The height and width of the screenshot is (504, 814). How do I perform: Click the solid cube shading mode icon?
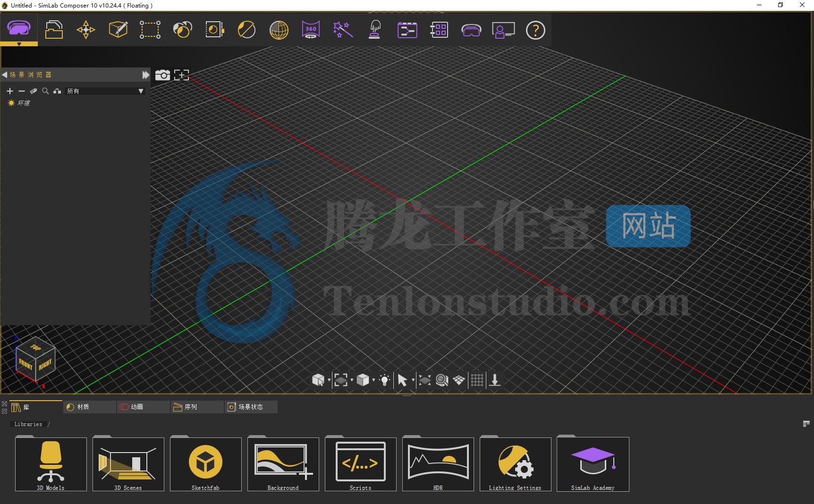point(363,380)
